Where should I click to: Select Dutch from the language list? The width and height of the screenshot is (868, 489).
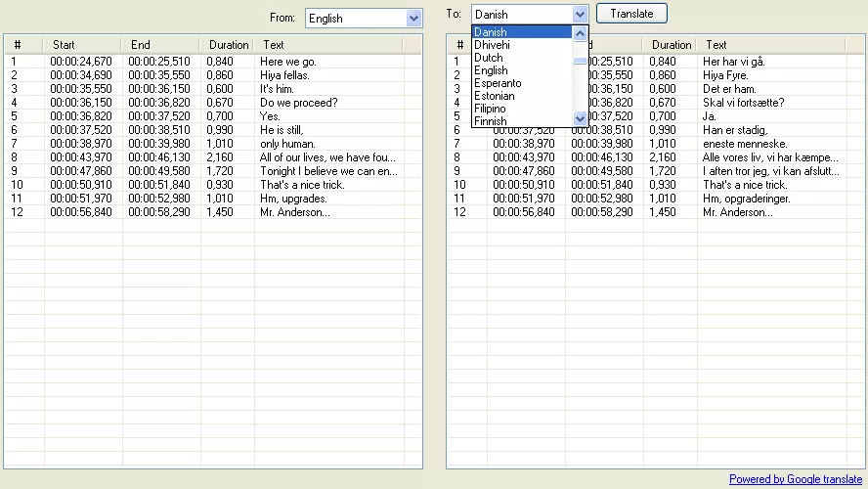[x=489, y=58]
